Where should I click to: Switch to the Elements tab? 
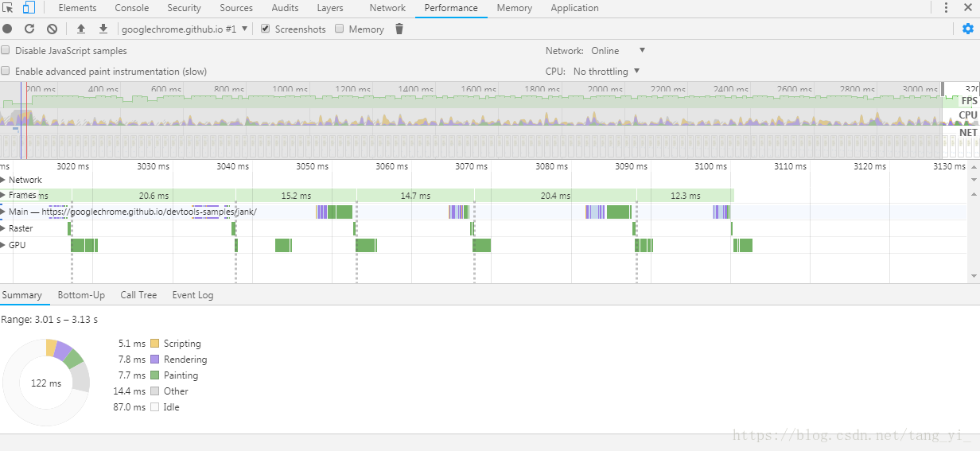click(77, 8)
